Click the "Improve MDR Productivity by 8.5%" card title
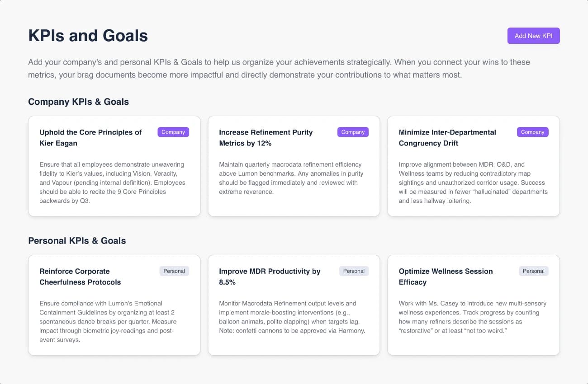The width and height of the screenshot is (588, 384). (x=270, y=276)
